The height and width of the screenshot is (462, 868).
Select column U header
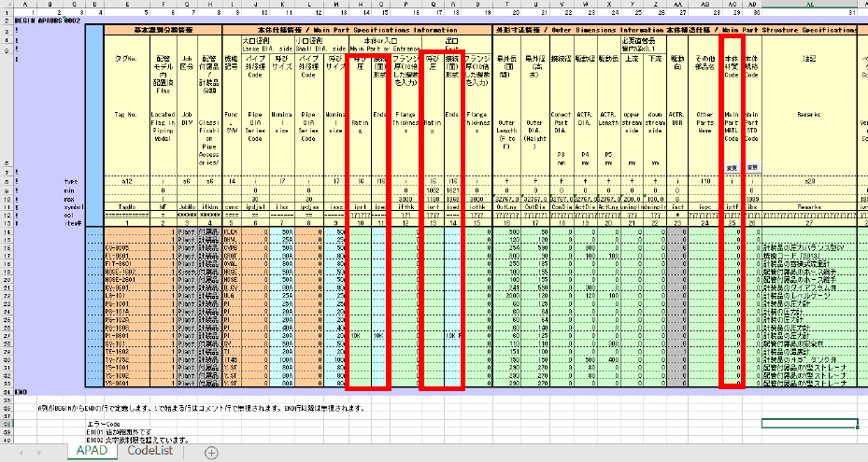(x=534, y=4)
